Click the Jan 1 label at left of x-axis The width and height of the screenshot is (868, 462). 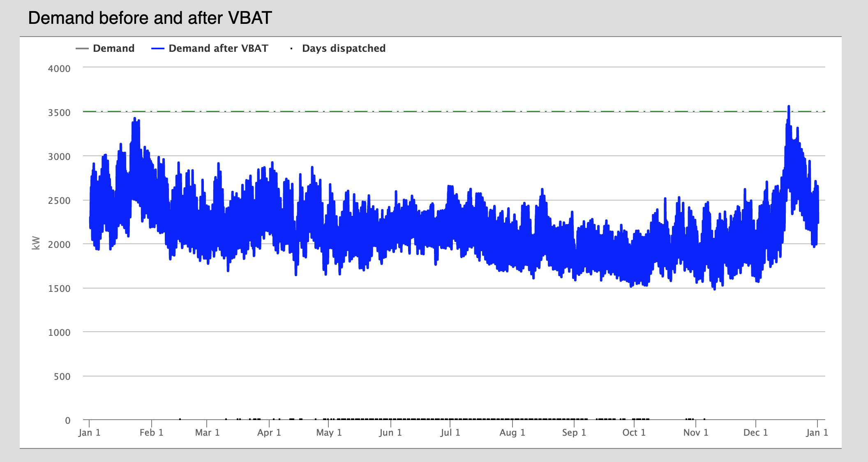point(89,432)
